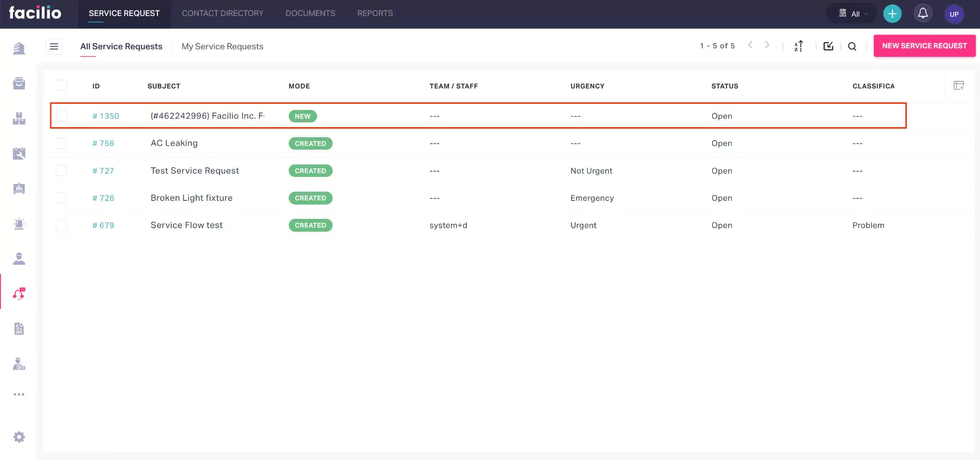980x460 pixels.
Task: Click the export list icon
Action: pos(828,46)
